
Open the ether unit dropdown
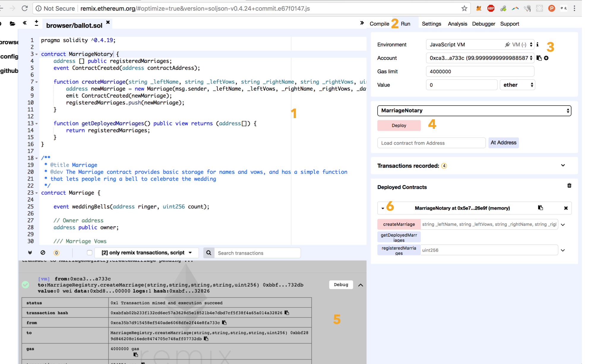(x=517, y=85)
